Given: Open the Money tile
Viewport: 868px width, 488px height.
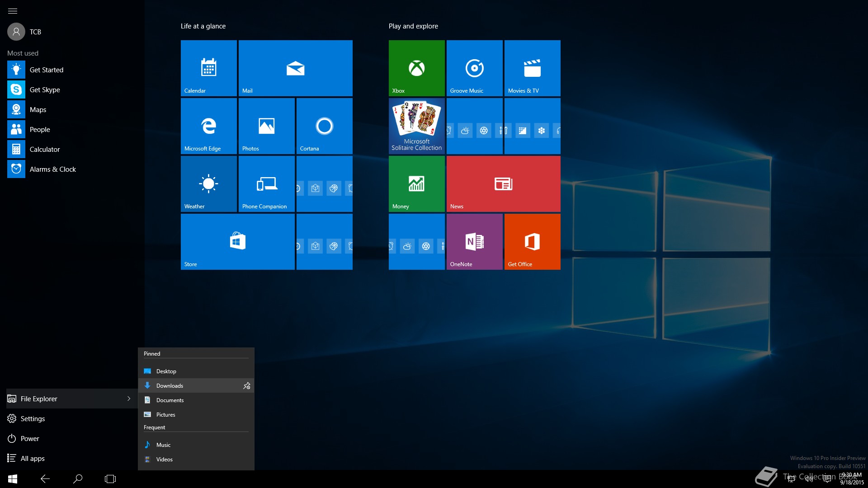Looking at the screenshot, I should pyautogui.click(x=417, y=184).
